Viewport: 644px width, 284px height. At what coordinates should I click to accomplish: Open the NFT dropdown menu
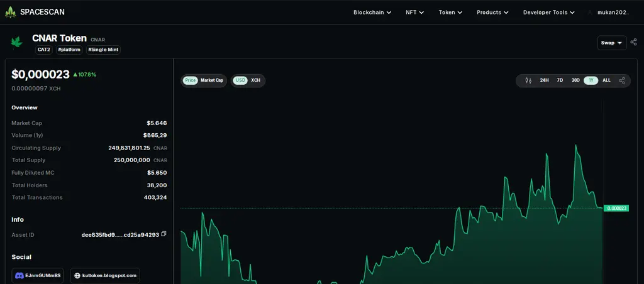coord(414,13)
